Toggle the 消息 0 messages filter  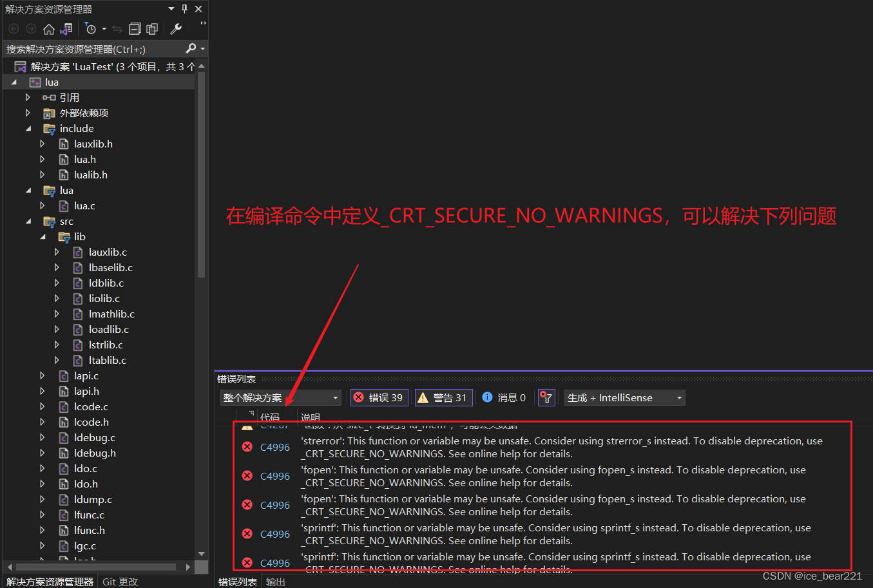click(x=503, y=397)
